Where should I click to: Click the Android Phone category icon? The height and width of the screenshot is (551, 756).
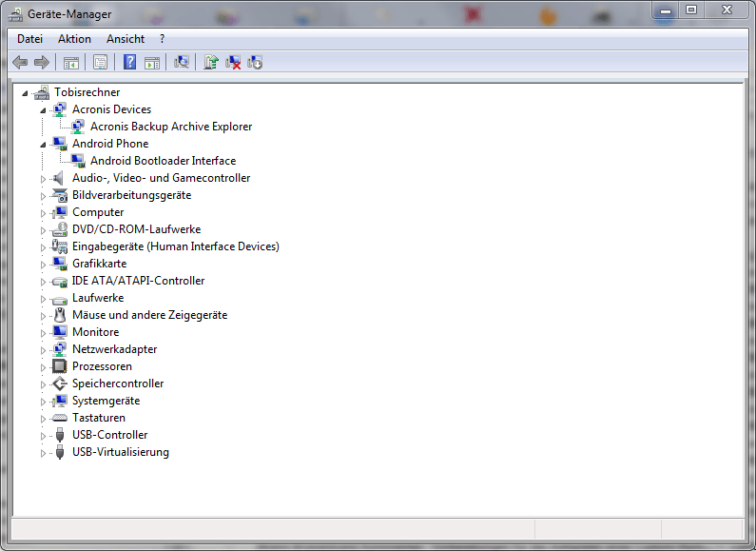60,144
